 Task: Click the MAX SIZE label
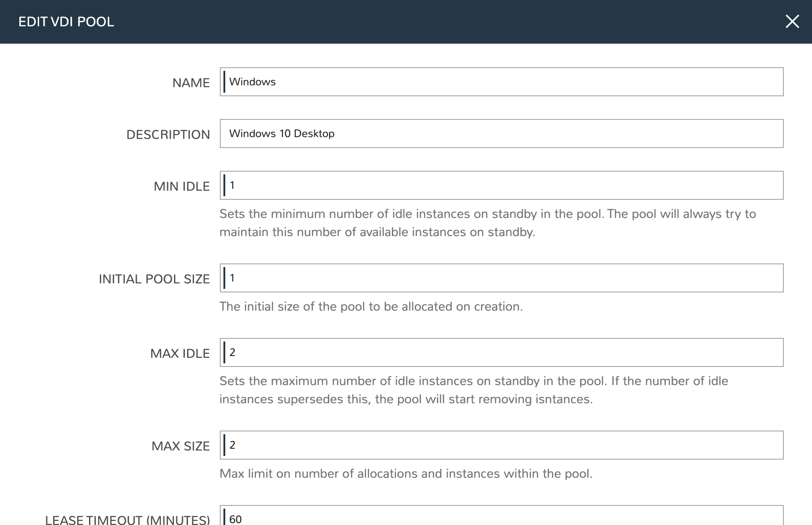pos(181,446)
